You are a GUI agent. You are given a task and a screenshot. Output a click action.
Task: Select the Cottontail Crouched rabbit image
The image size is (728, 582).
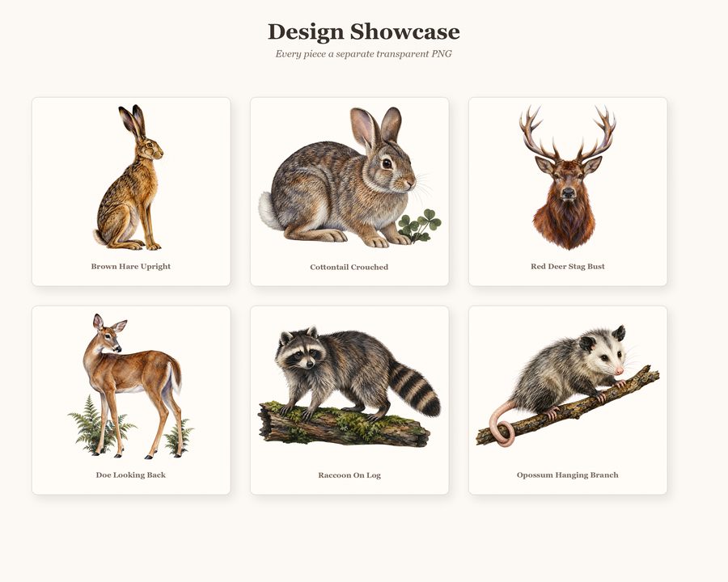click(x=349, y=177)
